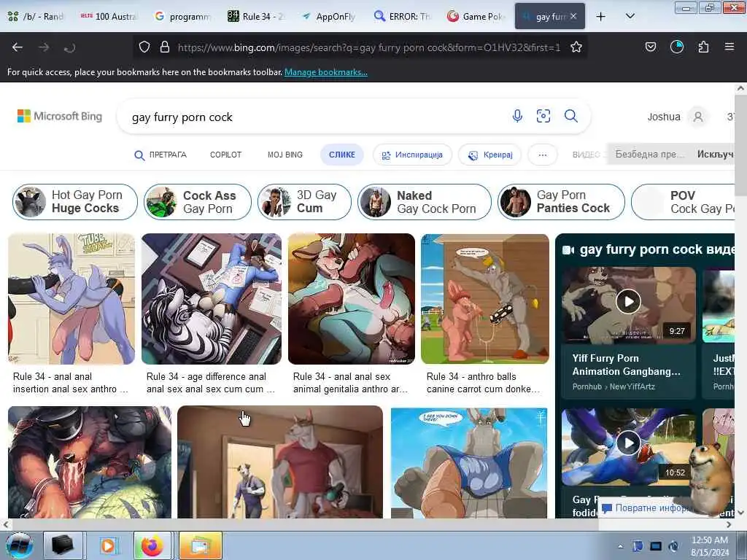Open the file explorer taskbar icon

pos(200,545)
